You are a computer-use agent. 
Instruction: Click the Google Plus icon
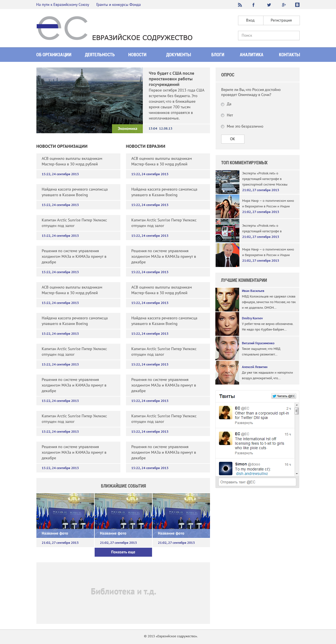284,5
